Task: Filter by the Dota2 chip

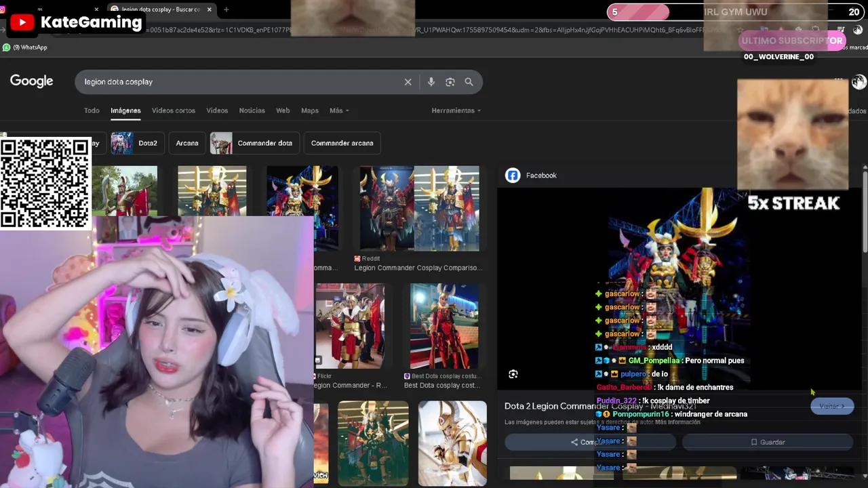Action: pyautogui.click(x=136, y=143)
